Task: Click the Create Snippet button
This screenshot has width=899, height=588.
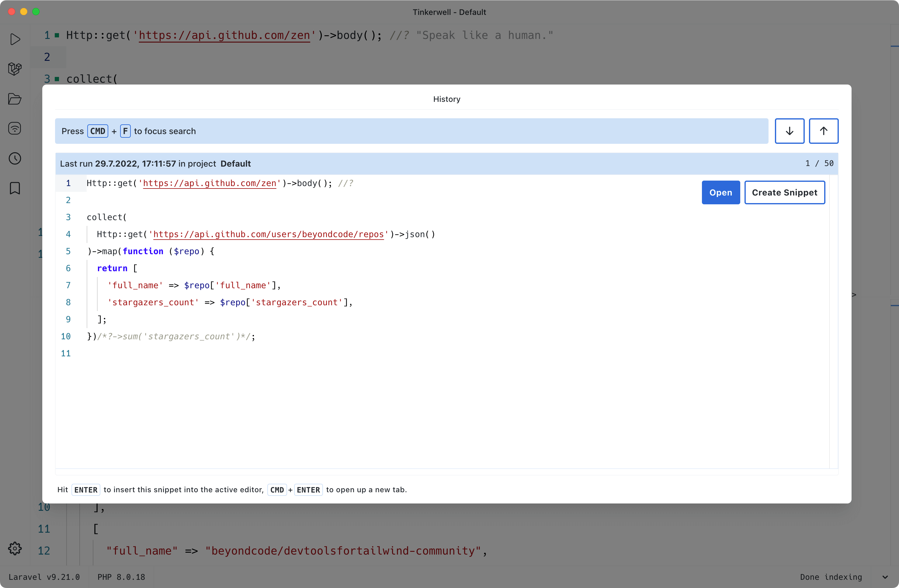Action: tap(785, 192)
